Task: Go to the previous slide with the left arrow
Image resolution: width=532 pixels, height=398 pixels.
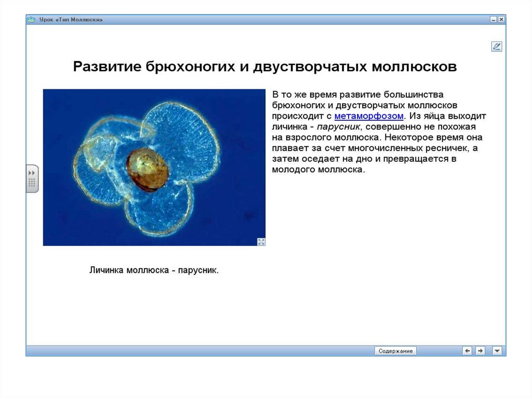Action: click(x=467, y=351)
